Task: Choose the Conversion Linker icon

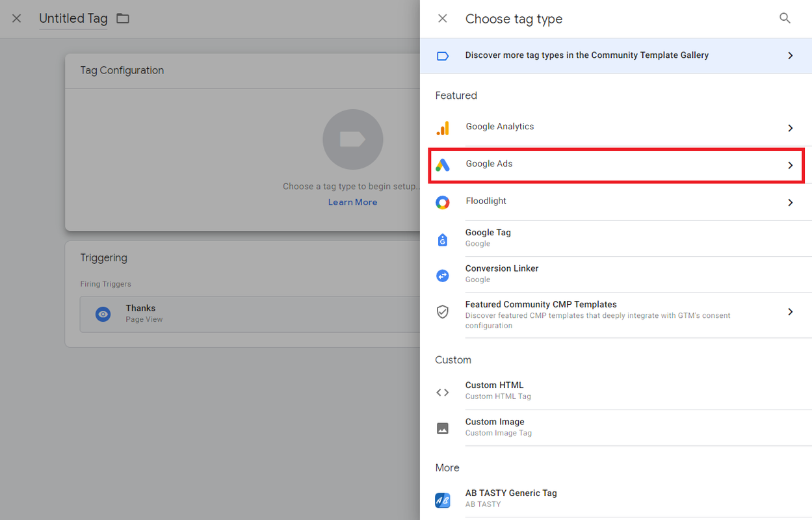Action: coord(443,276)
